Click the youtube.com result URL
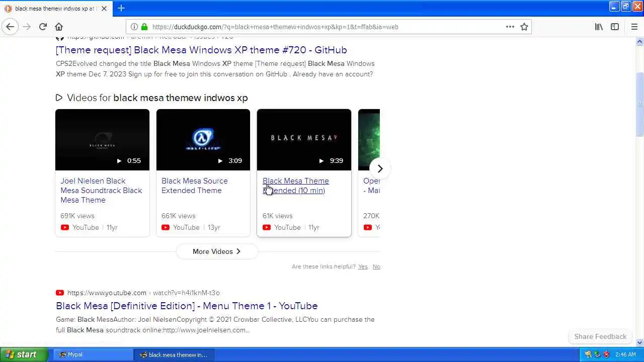 143,293
